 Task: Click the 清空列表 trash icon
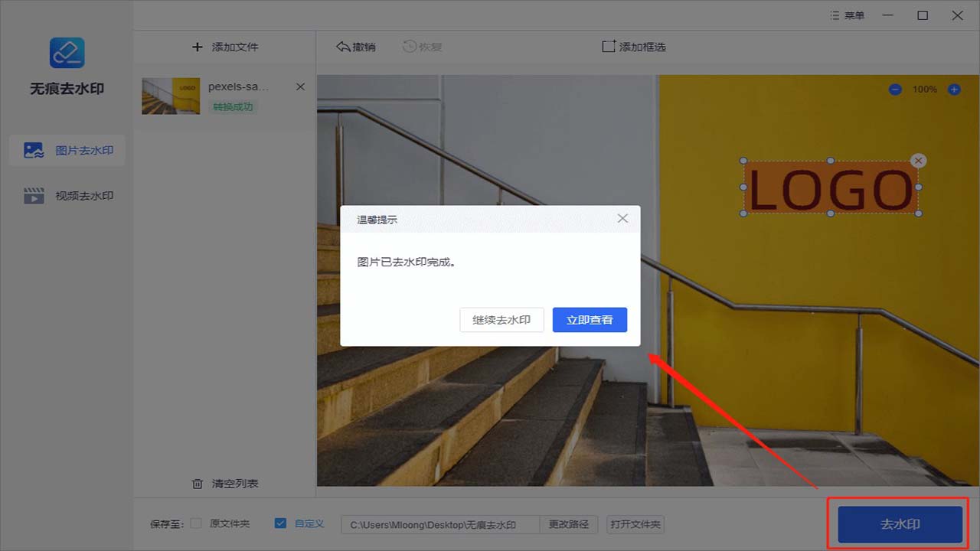coord(197,483)
